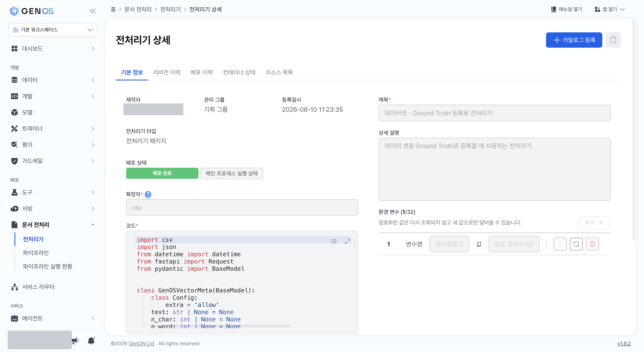Click the refresh icon on variable row 1

point(576,244)
